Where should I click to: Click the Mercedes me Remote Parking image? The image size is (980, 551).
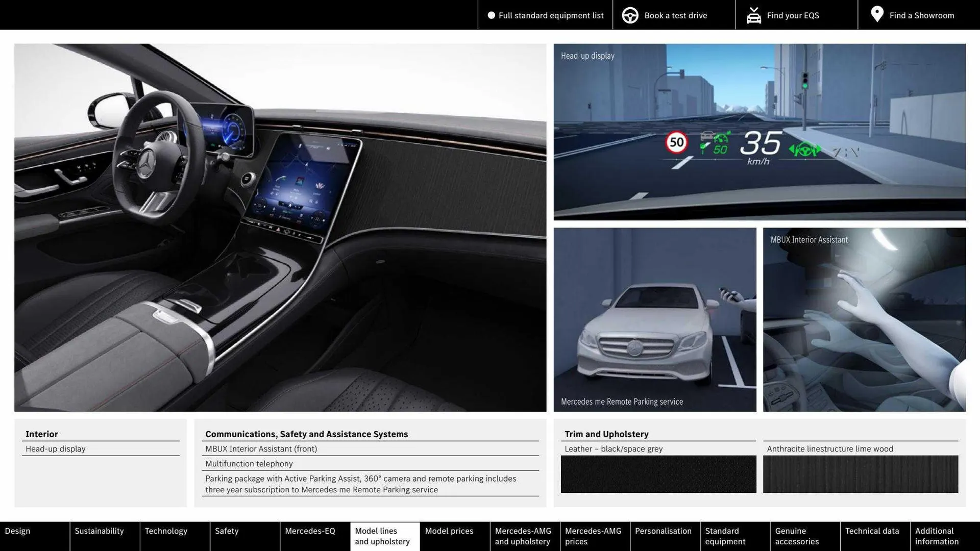click(655, 319)
